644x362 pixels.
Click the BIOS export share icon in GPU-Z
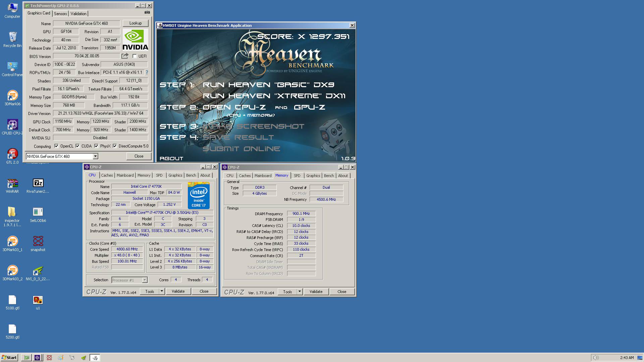[x=125, y=56]
